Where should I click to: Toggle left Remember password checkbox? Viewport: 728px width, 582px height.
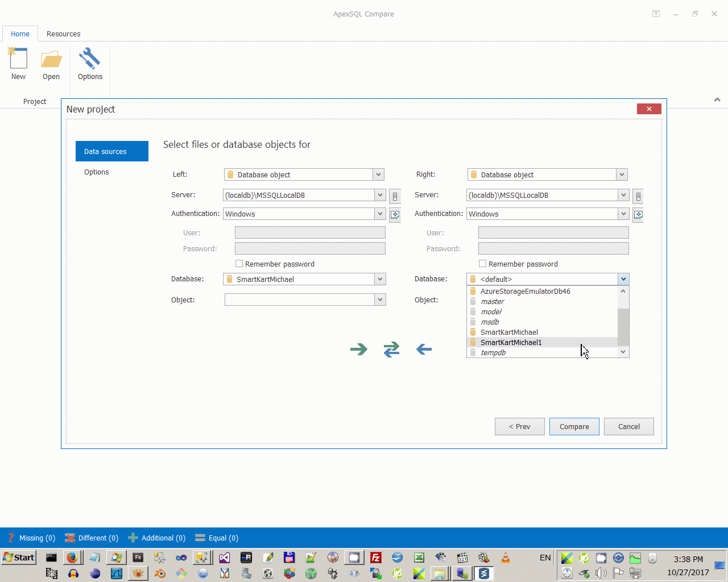239,264
